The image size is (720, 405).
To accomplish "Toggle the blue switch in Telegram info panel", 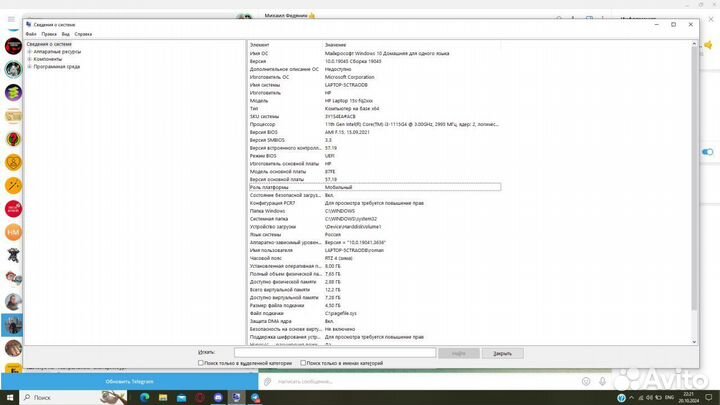I will [708, 152].
